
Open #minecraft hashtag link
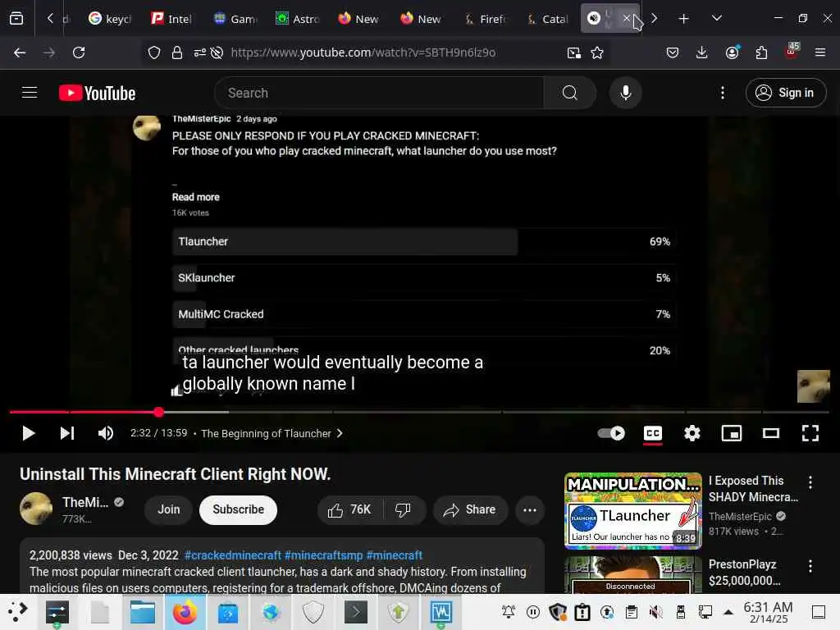395,555
